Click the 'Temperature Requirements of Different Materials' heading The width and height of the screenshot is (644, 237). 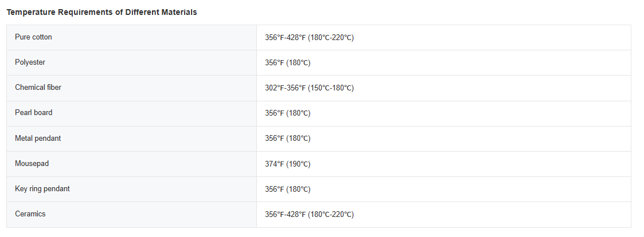[102, 12]
